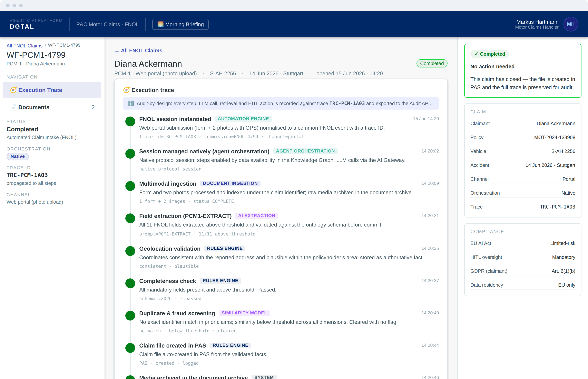Click the Markus Hartmann user name

(x=537, y=22)
